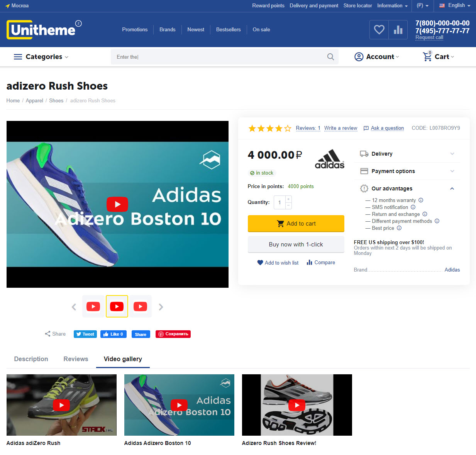Click the info icon beside SMS notification
The height and width of the screenshot is (455, 476).
click(413, 207)
